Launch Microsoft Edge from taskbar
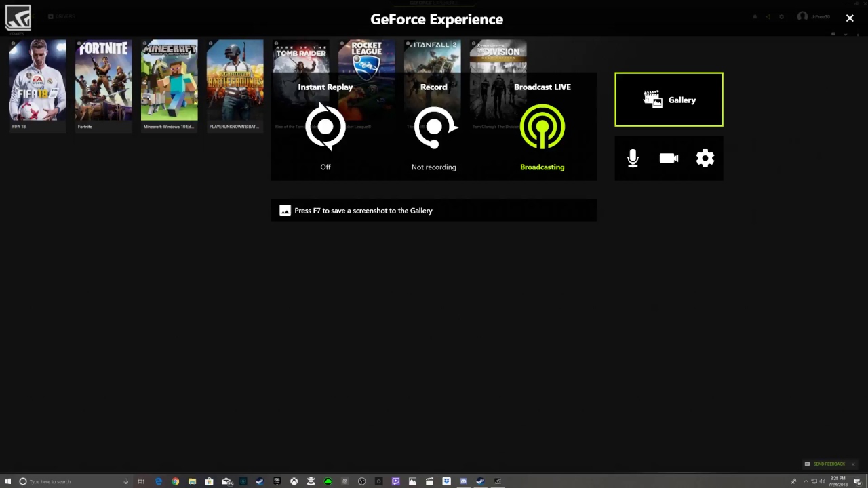 tap(159, 481)
